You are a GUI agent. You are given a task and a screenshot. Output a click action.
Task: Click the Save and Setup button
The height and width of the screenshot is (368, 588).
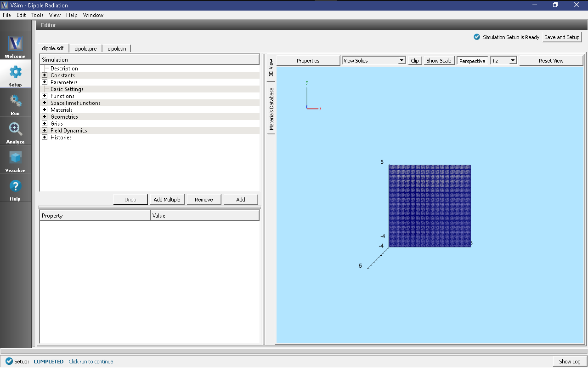pos(562,37)
